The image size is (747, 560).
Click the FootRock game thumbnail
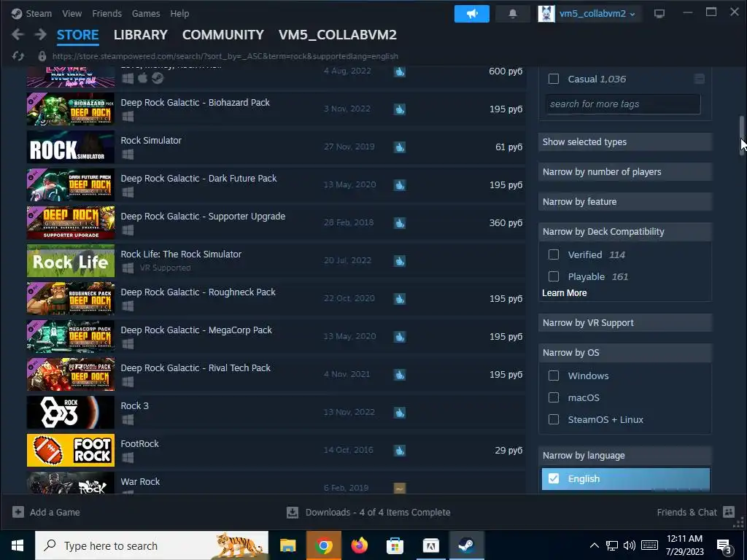(x=71, y=451)
